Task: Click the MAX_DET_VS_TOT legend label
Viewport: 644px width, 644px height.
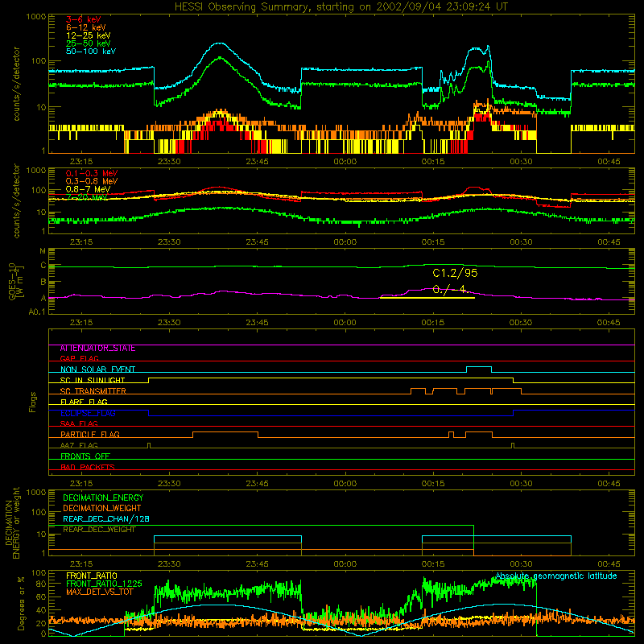Action: point(99,592)
